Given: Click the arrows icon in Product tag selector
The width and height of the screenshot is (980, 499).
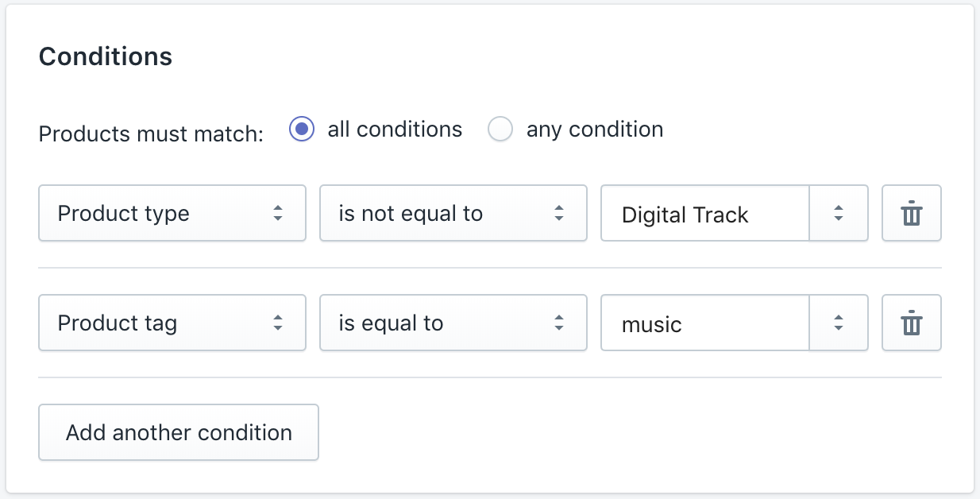Looking at the screenshot, I should click(277, 323).
